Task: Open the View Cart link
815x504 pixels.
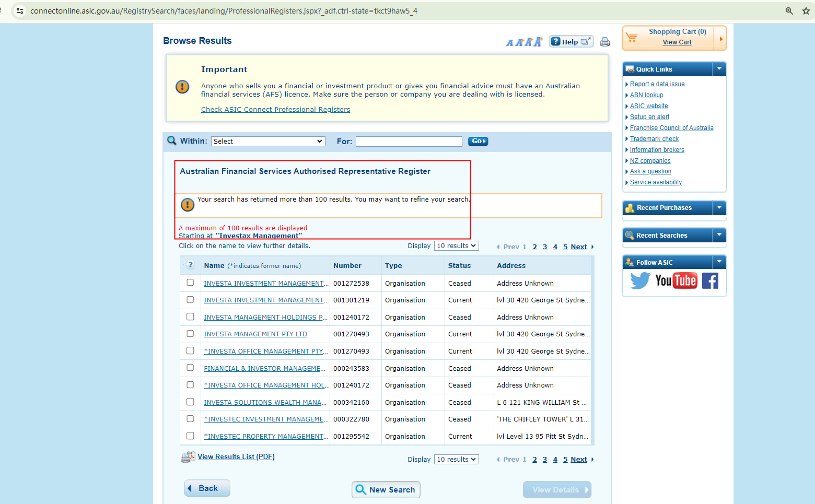Action: click(x=677, y=42)
